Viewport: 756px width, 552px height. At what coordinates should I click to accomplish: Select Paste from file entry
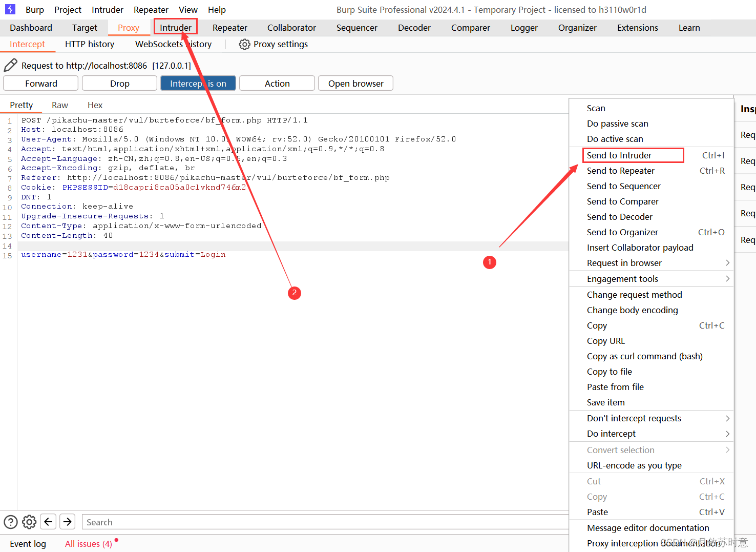pos(652,387)
